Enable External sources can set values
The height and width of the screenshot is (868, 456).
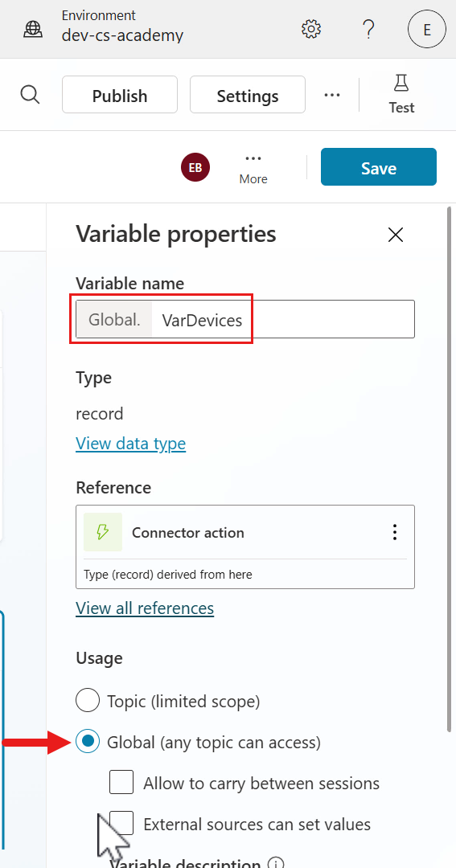[x=121, y=823]
